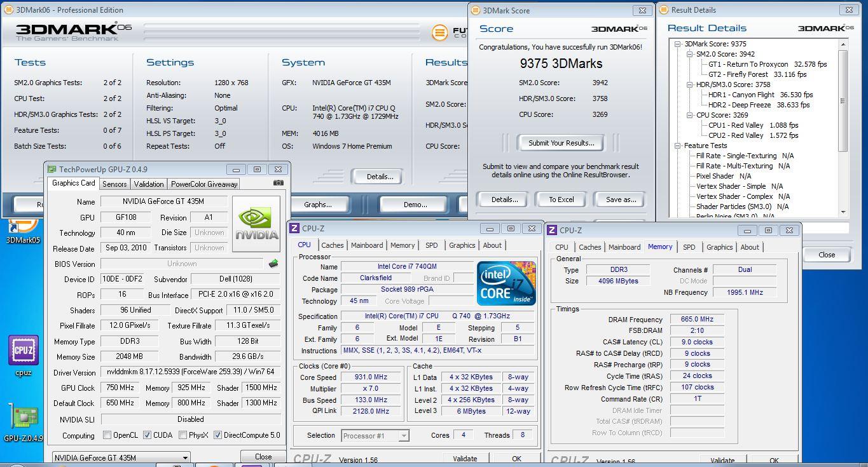This screenshot has height=467, width=868.
Task: Select HDR2 - Deep Freeze row
Action: coord(759,105)
